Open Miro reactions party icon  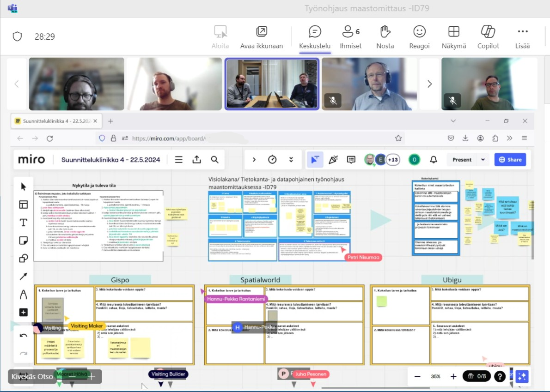click(333, 160)
